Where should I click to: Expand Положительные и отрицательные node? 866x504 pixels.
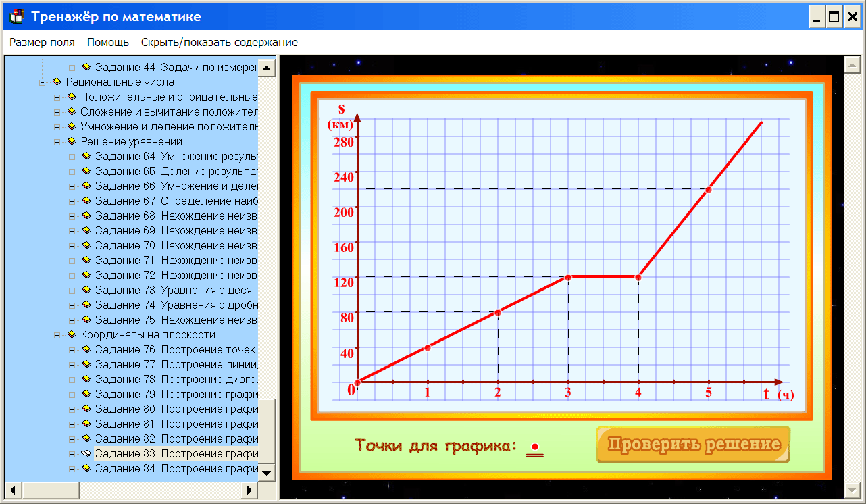pos(57,97)
